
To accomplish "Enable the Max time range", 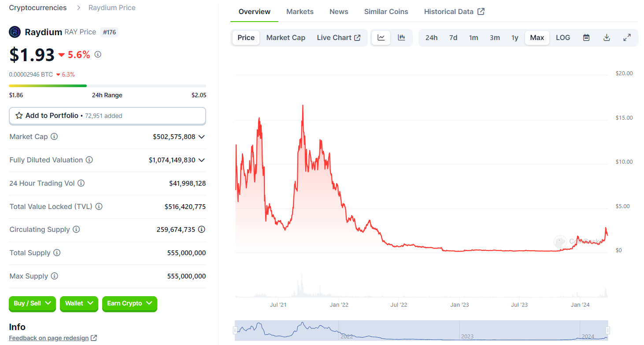I will point(537,37).
